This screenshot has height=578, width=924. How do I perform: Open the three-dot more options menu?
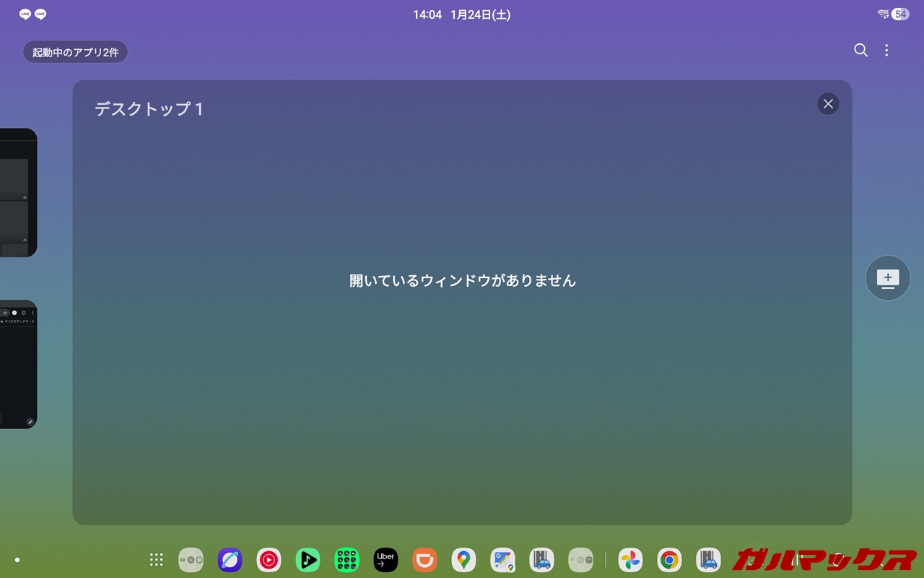coord(886,50)
